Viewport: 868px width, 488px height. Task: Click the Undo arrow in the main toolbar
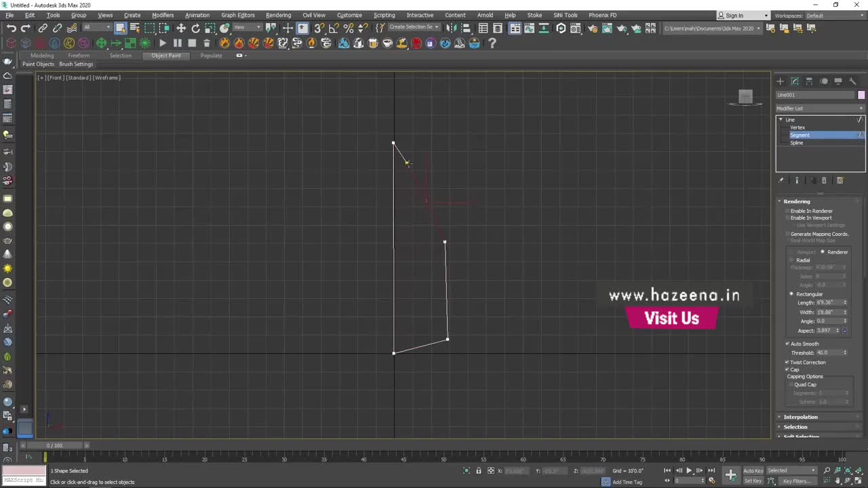[12, 28]
